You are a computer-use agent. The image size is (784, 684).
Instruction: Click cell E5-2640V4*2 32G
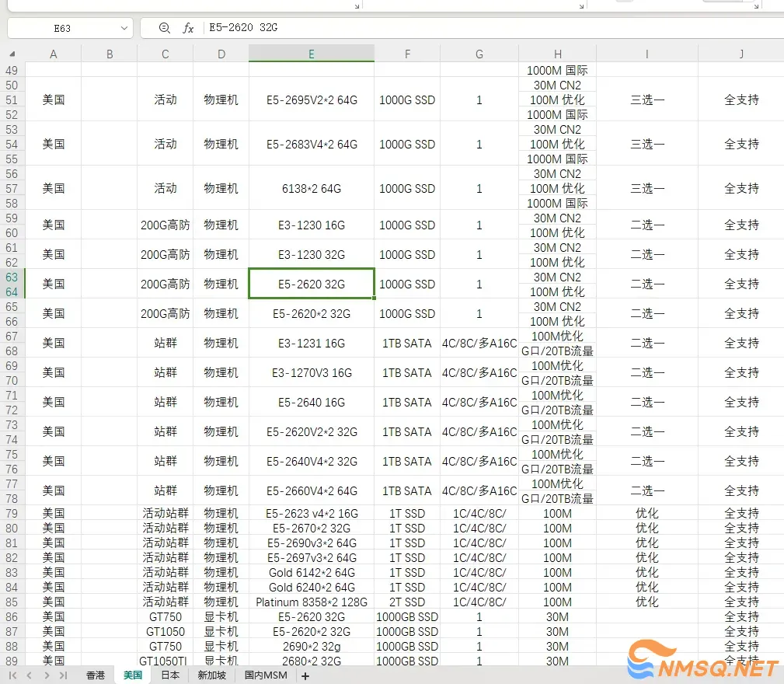pyautogui.click(x=312, y=462)
